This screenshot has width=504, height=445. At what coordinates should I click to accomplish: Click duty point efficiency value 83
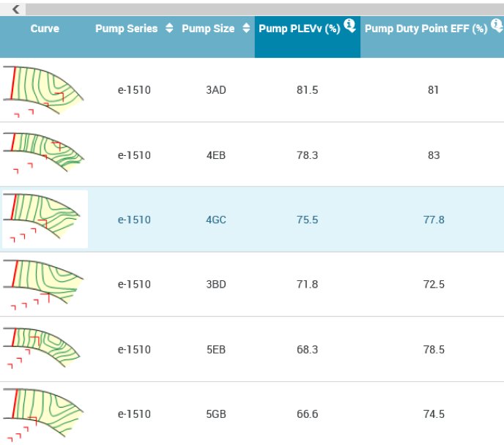[434, 155]
